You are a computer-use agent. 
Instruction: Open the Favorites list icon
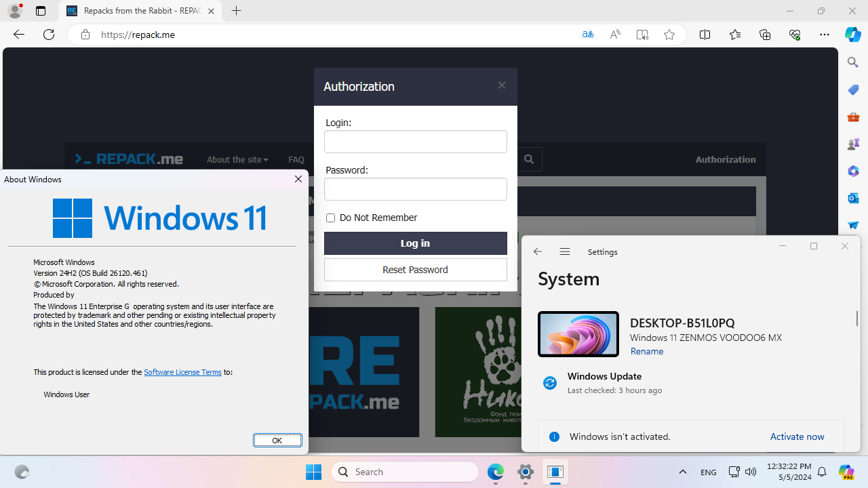(735, 35)
